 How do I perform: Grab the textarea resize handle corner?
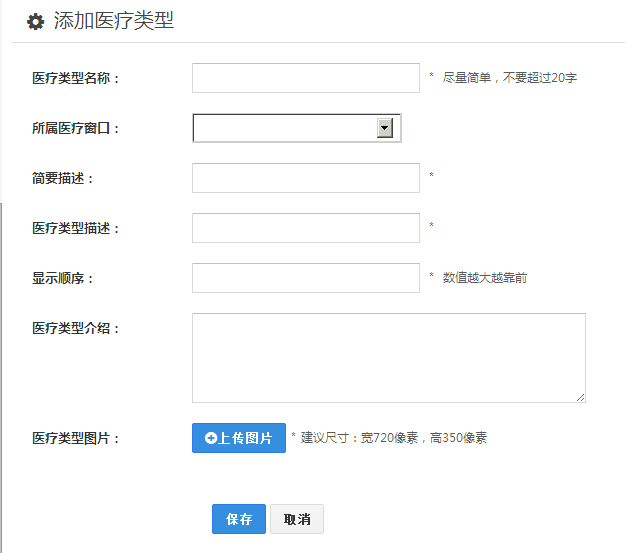(581, 397)
